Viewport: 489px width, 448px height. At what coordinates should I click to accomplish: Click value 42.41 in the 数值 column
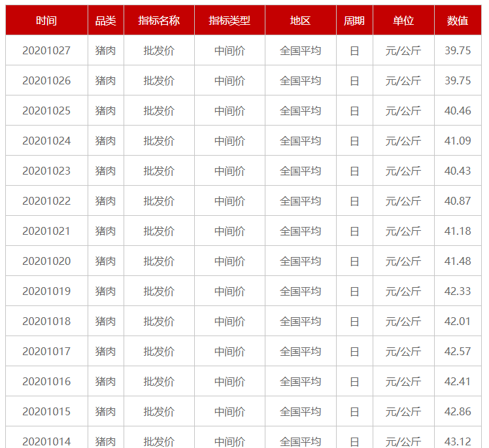pos(458,382)
